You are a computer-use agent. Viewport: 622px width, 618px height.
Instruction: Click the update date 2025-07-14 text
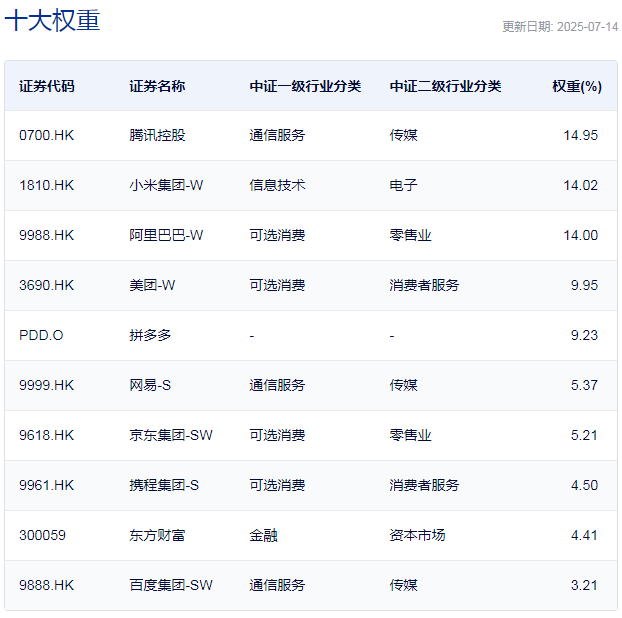(x=559, y=27)
